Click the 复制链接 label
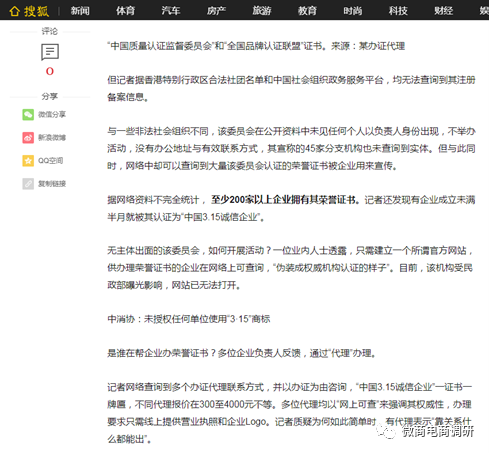 (52, 184)
